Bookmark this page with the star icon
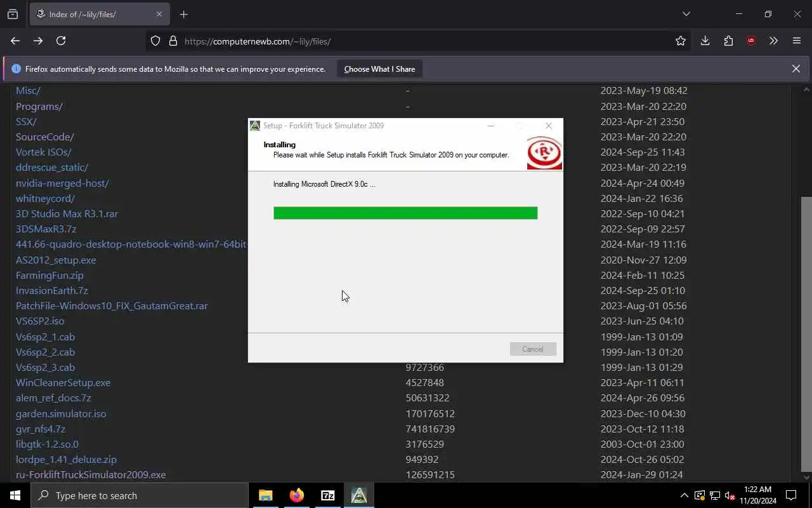The height and width of the screenshot is (508, 812). 681,41
